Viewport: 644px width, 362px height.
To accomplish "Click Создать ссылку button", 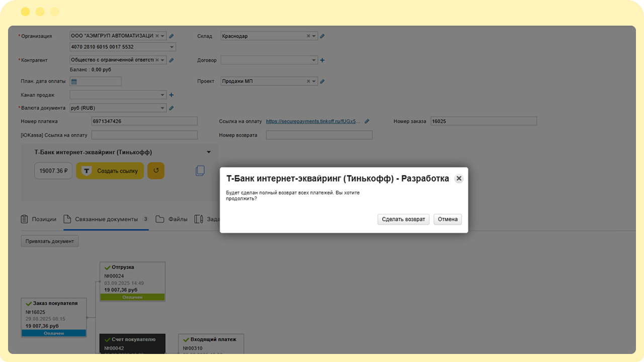I will 110,171.
